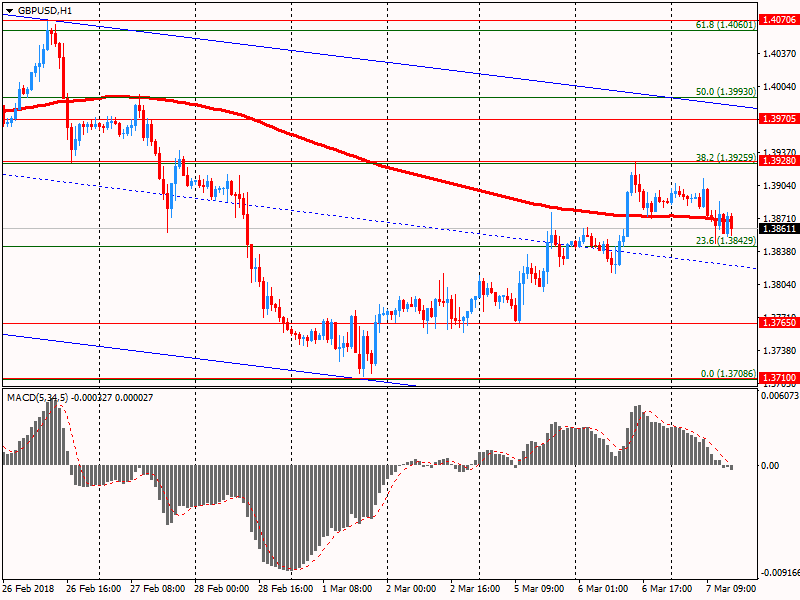Click the 1.39040 price scale value
The height and width of the screenshot is (600, 800).
tap(779, 186)
